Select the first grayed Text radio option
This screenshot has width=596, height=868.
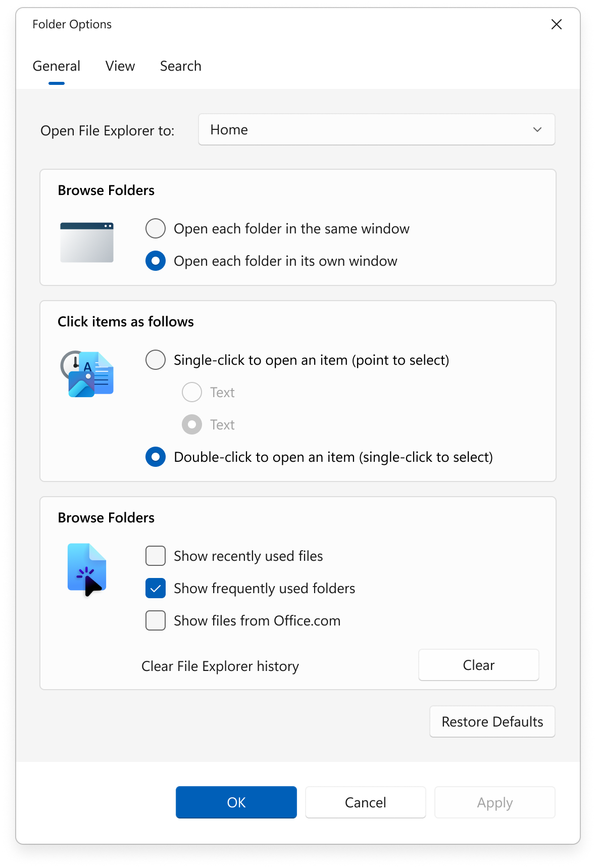pyautogui.click(x=191, y=392)
